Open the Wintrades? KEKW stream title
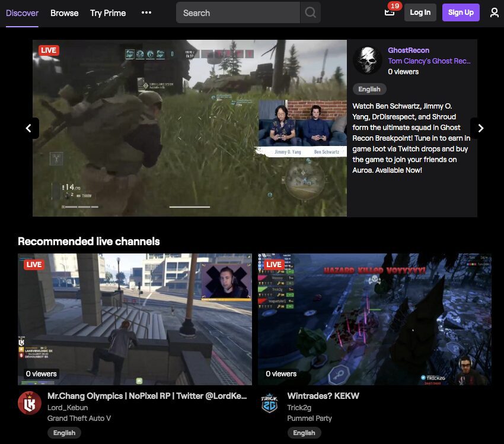504x444 pixels. tap(323, 396)
